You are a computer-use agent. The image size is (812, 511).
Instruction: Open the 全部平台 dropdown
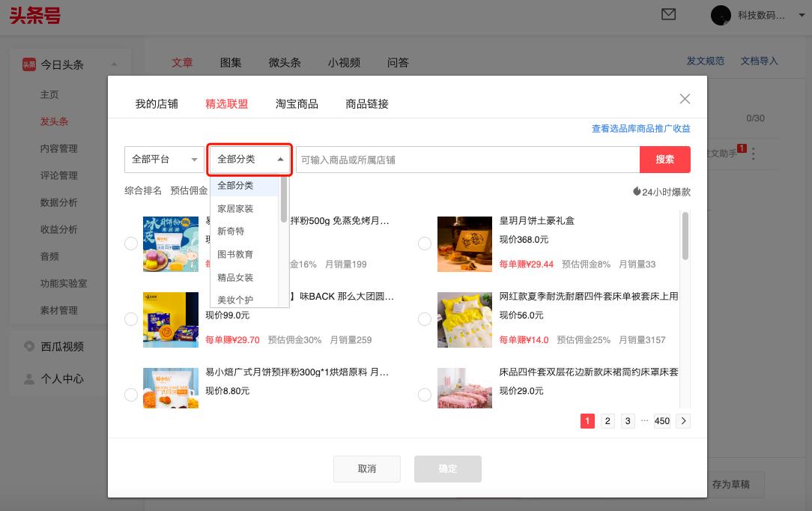164,159
